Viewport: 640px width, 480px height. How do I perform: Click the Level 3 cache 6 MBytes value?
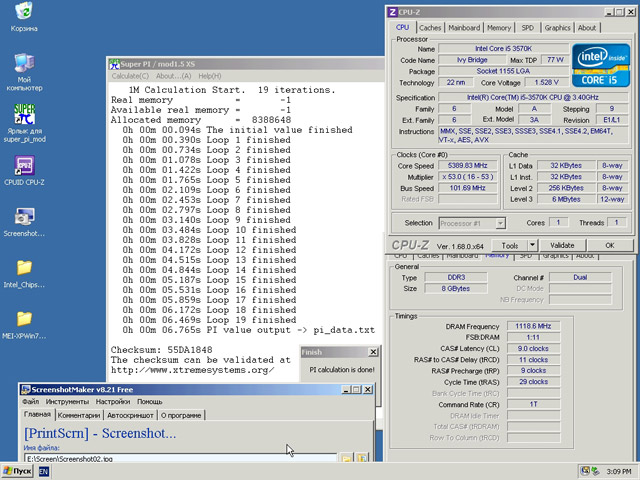[x=566, y=199]
